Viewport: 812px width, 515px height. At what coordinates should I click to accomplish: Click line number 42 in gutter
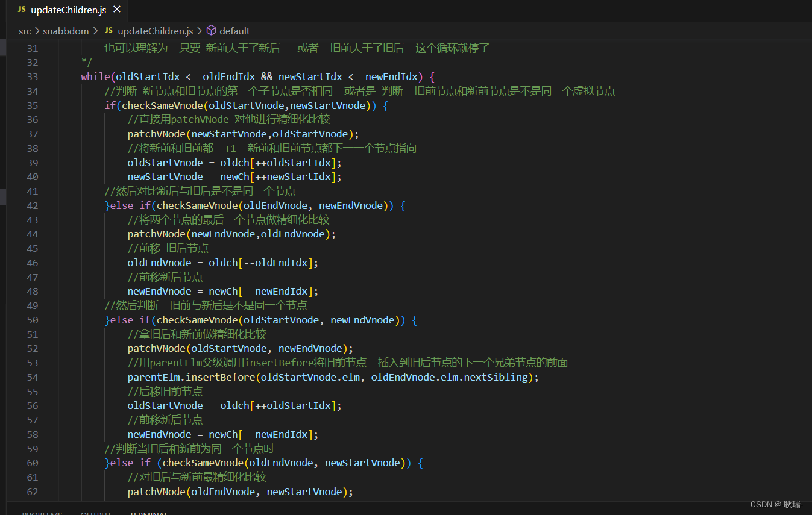[x=33, y=205]
